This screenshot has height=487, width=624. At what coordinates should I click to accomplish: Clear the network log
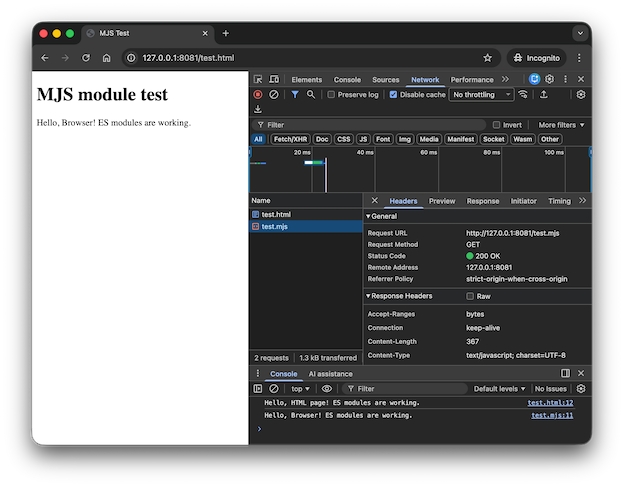tap(273, 94)
